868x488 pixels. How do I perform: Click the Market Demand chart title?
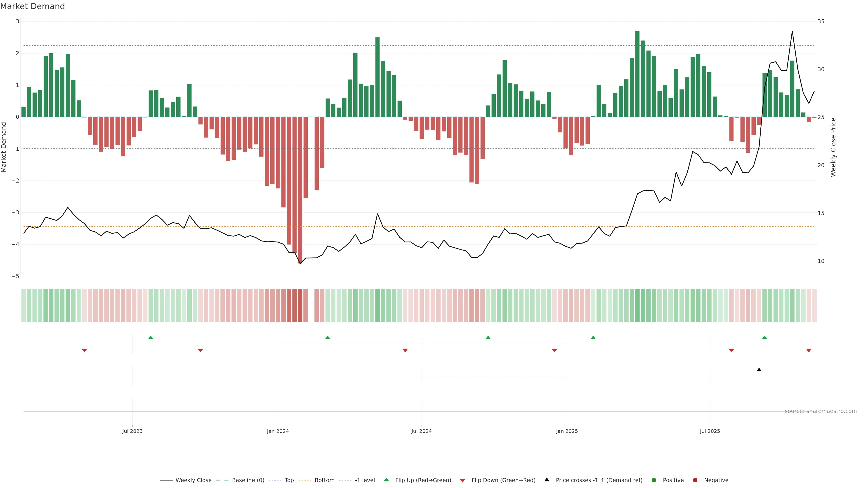pos(33,6)
